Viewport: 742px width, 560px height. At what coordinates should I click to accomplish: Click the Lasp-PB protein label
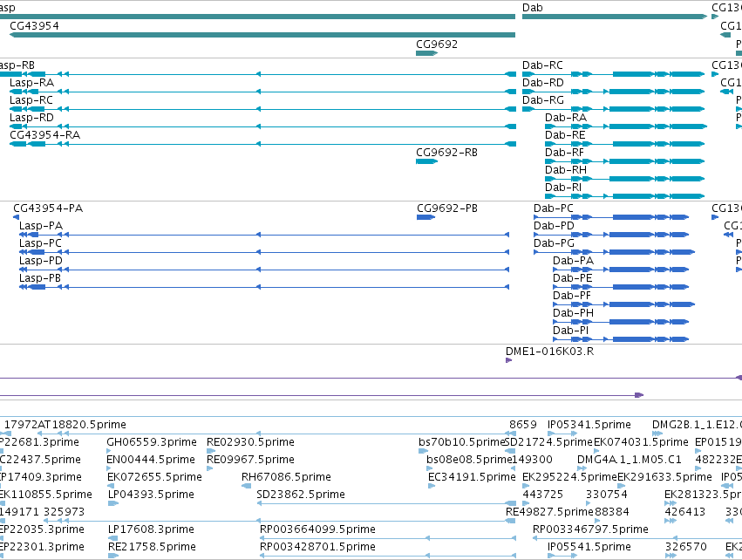pos(40,279)
